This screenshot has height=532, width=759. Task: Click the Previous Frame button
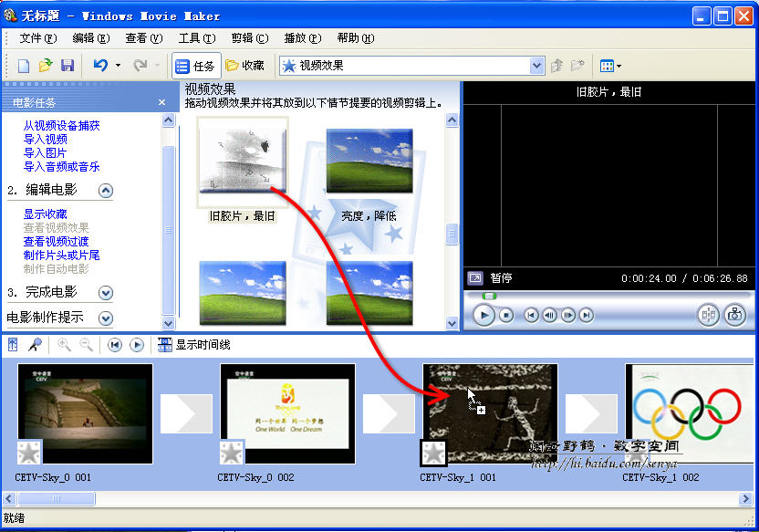coord(549,316)
